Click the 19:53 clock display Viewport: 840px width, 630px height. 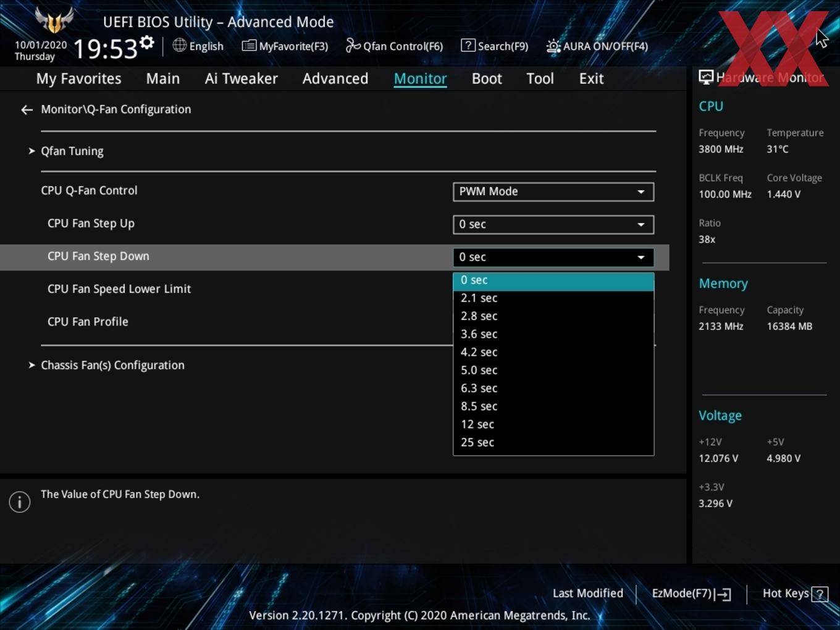(106, 49)
